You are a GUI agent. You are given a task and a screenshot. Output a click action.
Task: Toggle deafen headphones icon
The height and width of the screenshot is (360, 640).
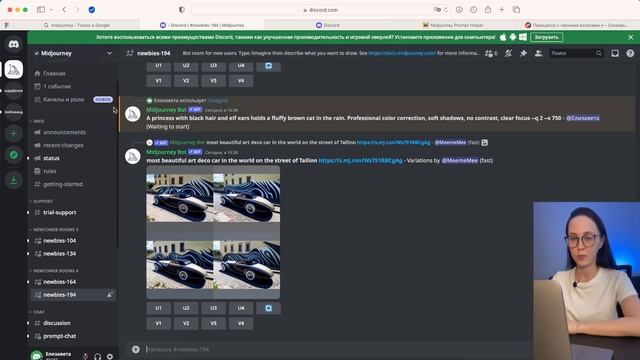coord(98,356)
